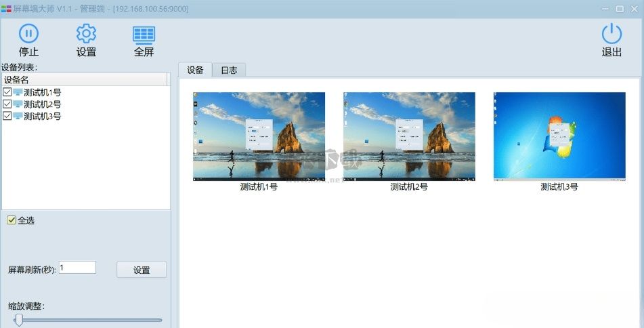The height and width of the screenshot is (328, 644).
Task: Click the 屏幕刷新(秒) input field
Action: [x=78, y=268]
